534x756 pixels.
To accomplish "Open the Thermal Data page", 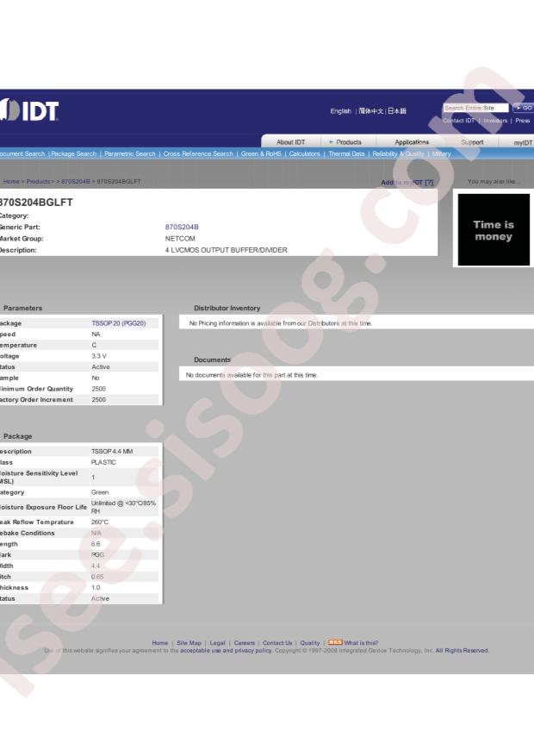I will point(346,153).
